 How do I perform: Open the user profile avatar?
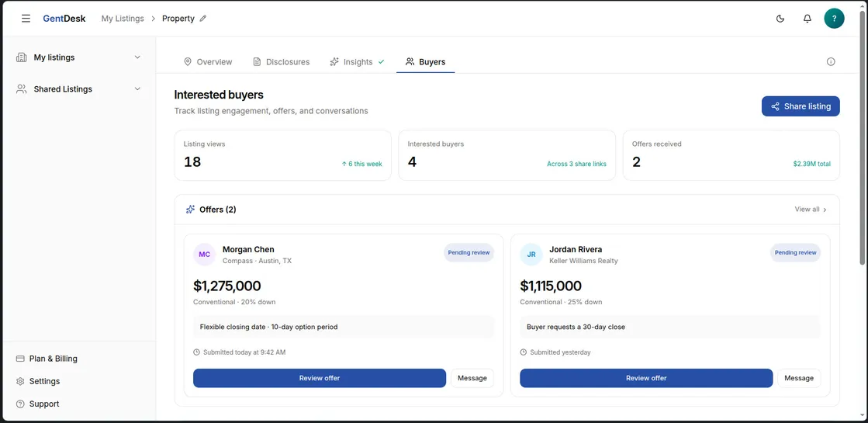(x=834, y=19)
